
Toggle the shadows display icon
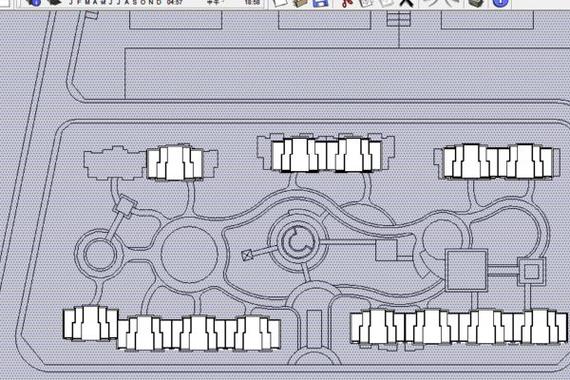click(x=54, y=2)
